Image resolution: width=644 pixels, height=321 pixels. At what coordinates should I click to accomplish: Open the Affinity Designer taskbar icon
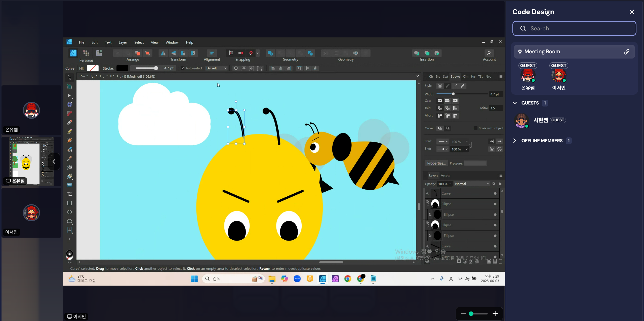[323, 279]
